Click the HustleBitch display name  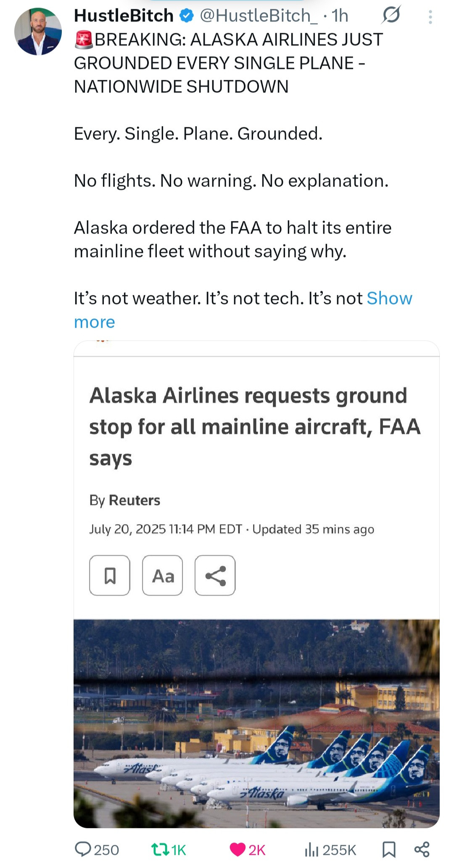point(124,16)
